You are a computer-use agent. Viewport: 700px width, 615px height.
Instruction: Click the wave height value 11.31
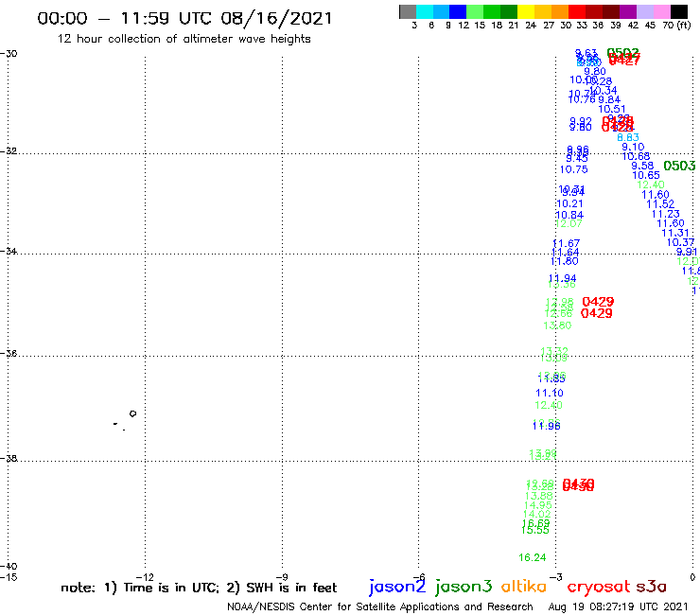[x=675, y=233]
